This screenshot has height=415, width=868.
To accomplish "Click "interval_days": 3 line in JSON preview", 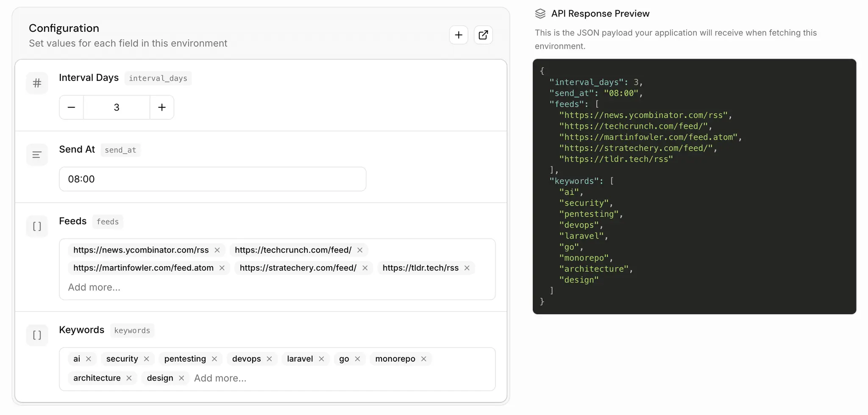I will 596,82.
